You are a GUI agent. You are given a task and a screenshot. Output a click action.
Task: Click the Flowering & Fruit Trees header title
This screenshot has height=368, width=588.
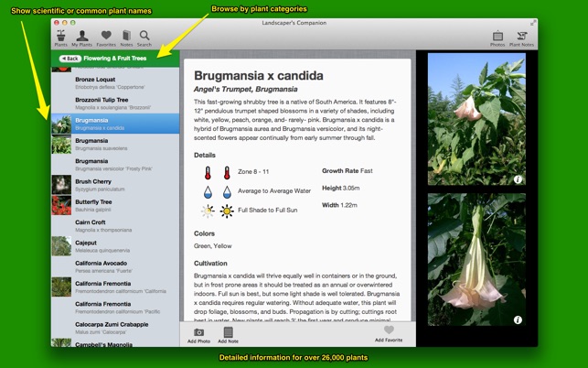pyautogui.click(x=114, y=59)
